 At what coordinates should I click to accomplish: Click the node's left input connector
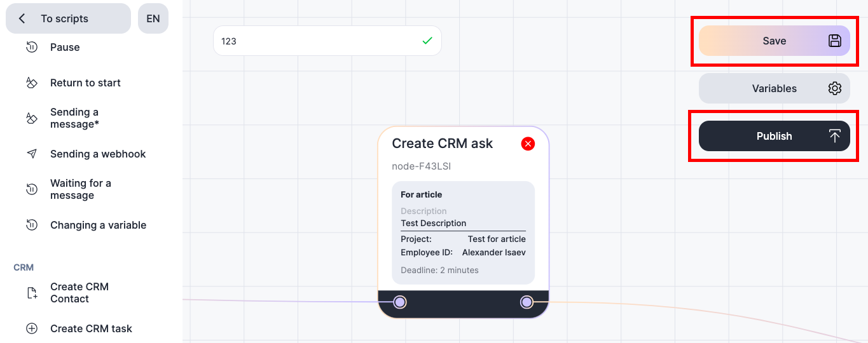[399, 302]
